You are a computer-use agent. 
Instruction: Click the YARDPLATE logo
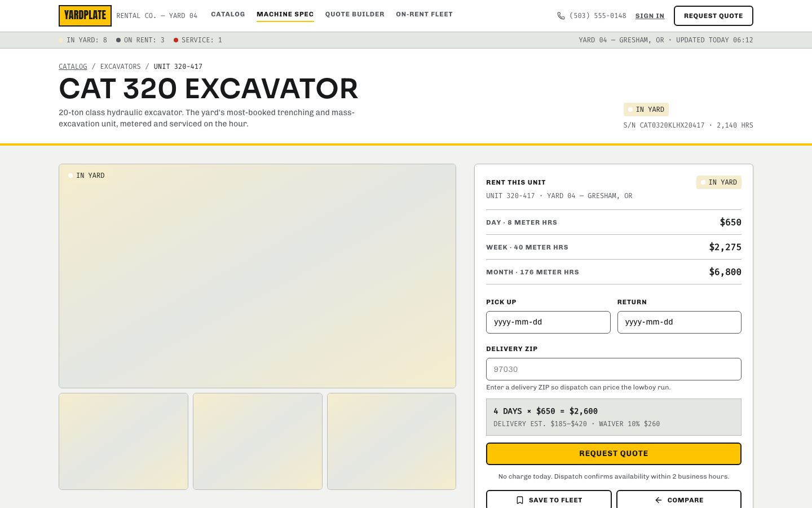[85, 16]
